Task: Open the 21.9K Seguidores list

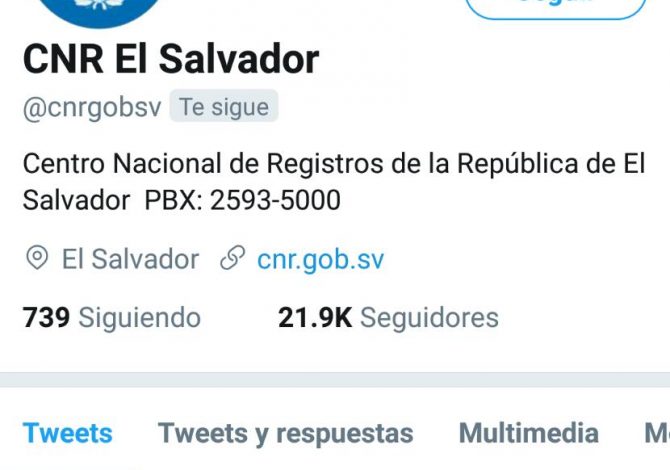Action: click(x=388, y=317)
